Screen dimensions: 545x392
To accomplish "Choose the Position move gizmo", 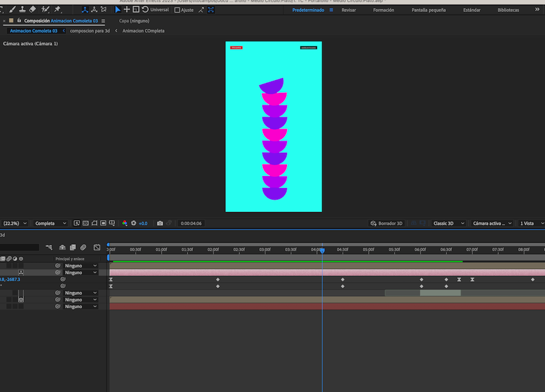I will click(127, 9).
